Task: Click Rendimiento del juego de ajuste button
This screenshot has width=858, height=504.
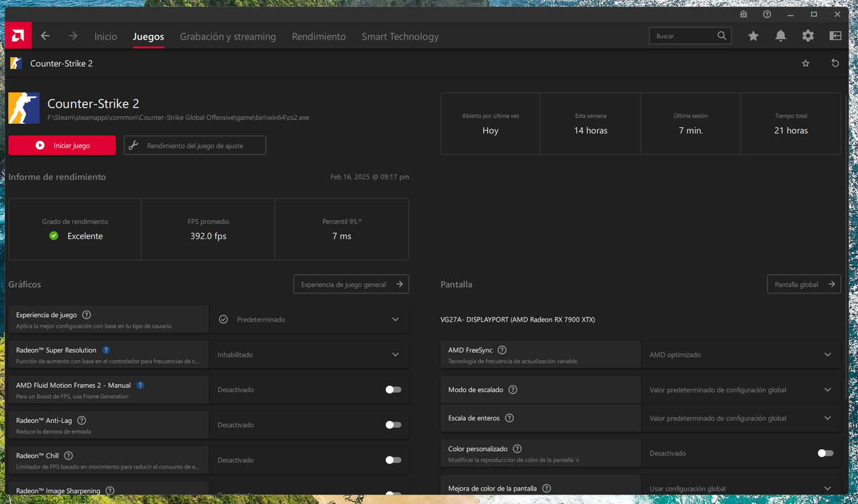Action: [195, 145]
